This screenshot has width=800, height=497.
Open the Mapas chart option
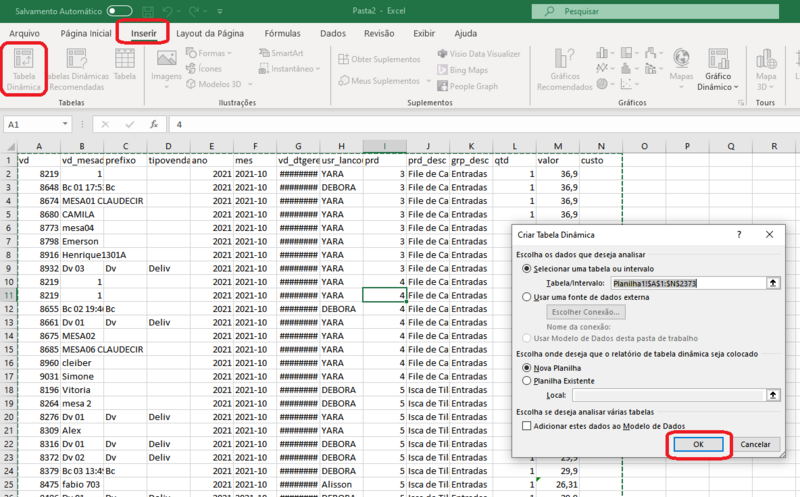pos(681,68)
